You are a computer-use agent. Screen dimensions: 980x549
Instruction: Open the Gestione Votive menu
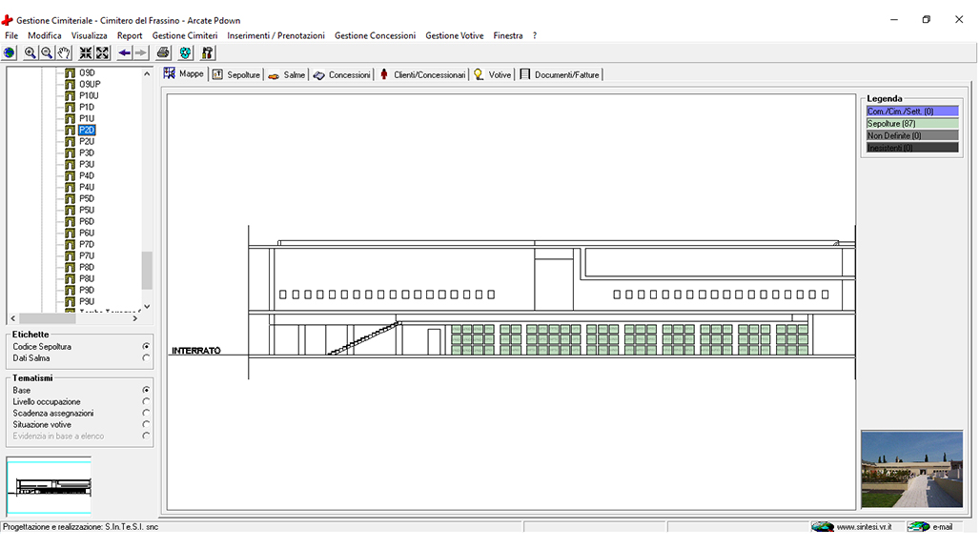coord(455,35)
